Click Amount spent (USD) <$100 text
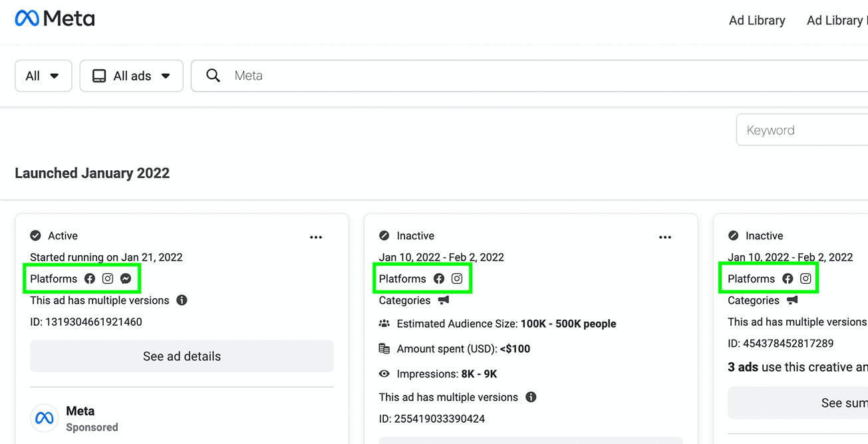This screenshot has width=868, height=444. pos(464,349)
